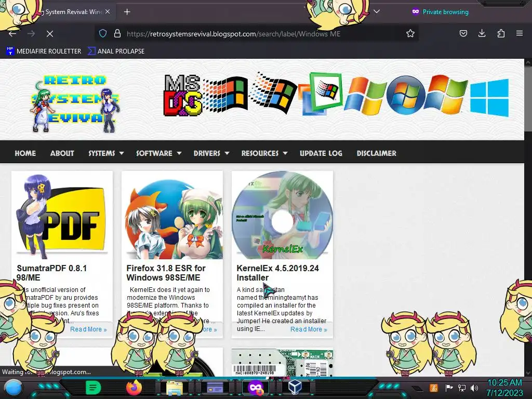Screen dimensions: 532x399
Task: Open the network tray icon
Action: [461, 388]
